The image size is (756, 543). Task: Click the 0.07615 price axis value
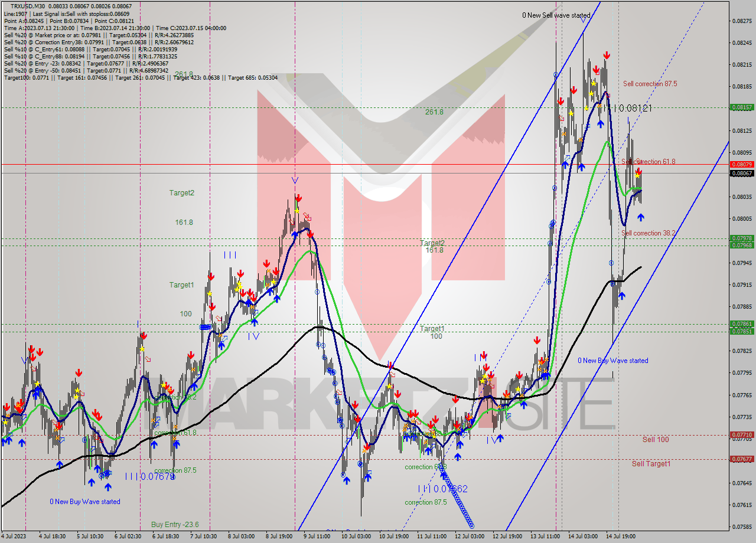tap(741, 505)
